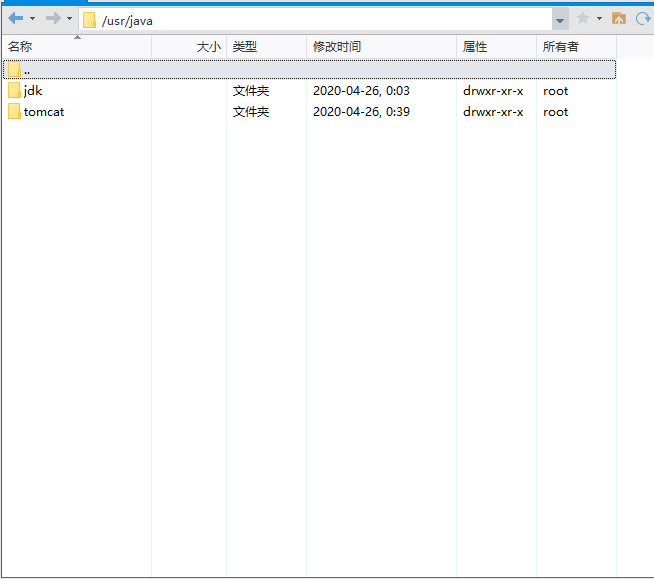
Task: Click the jdk row owner root
Action: tap(556, 91)
